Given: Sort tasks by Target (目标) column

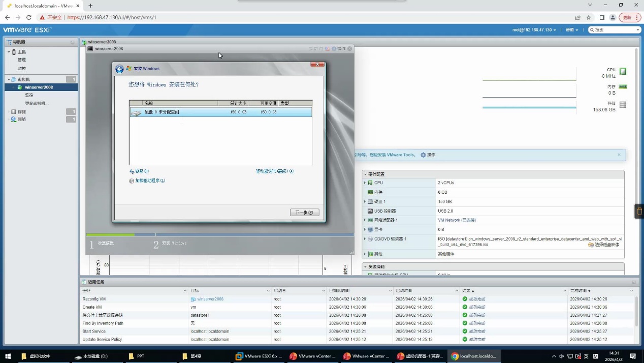Looking at the screenshot, I should click(x=230, y=290).
